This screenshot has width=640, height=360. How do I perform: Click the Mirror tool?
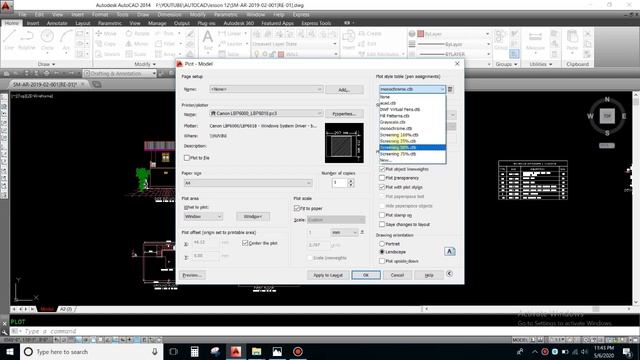(137, 44)
